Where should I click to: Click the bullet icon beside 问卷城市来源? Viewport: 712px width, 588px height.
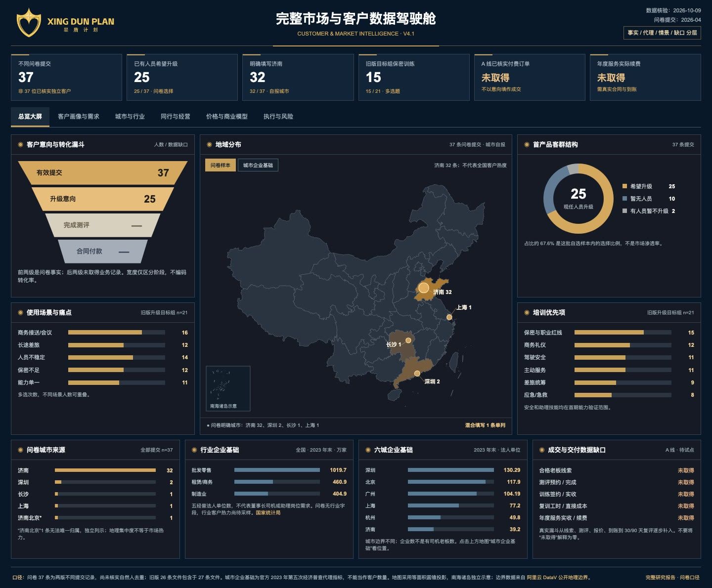tap(20, 450)
